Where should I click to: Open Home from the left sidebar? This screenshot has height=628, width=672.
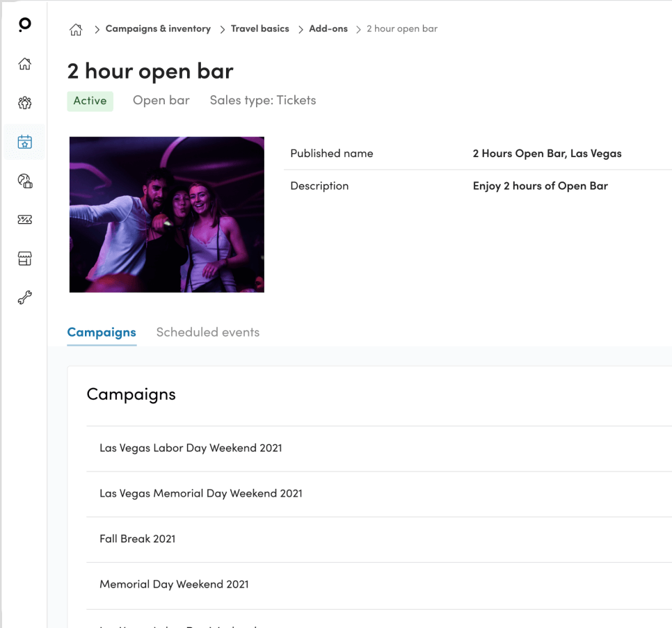[24, 65]
